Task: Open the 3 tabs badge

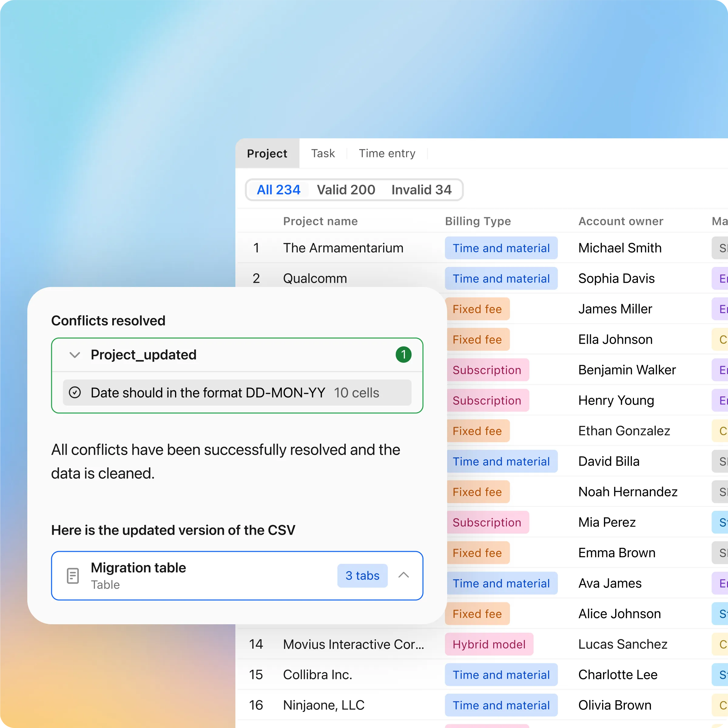Action: click(362, 575)
